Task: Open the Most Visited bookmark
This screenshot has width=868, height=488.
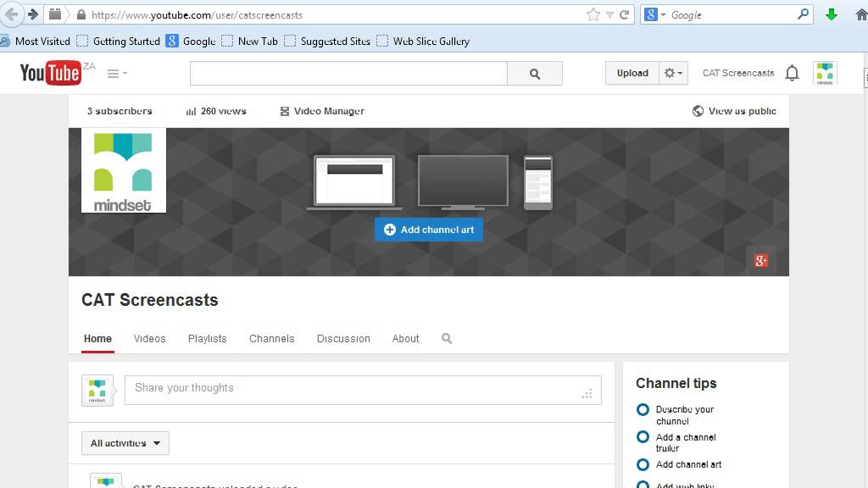Action: (x=36, y=41)
